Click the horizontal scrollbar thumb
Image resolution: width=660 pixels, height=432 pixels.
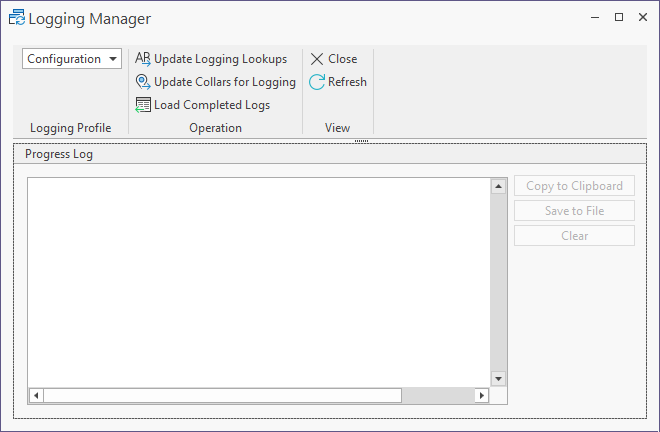(223, 395)
